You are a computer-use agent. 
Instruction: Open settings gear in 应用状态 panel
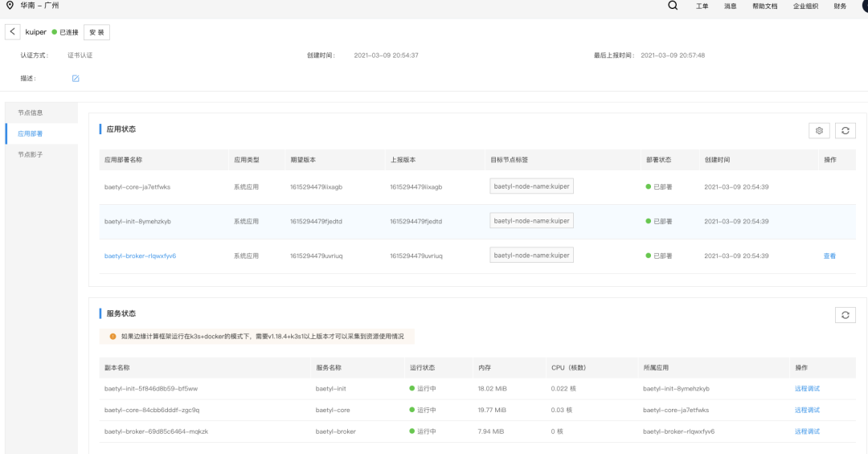point(819,131)
